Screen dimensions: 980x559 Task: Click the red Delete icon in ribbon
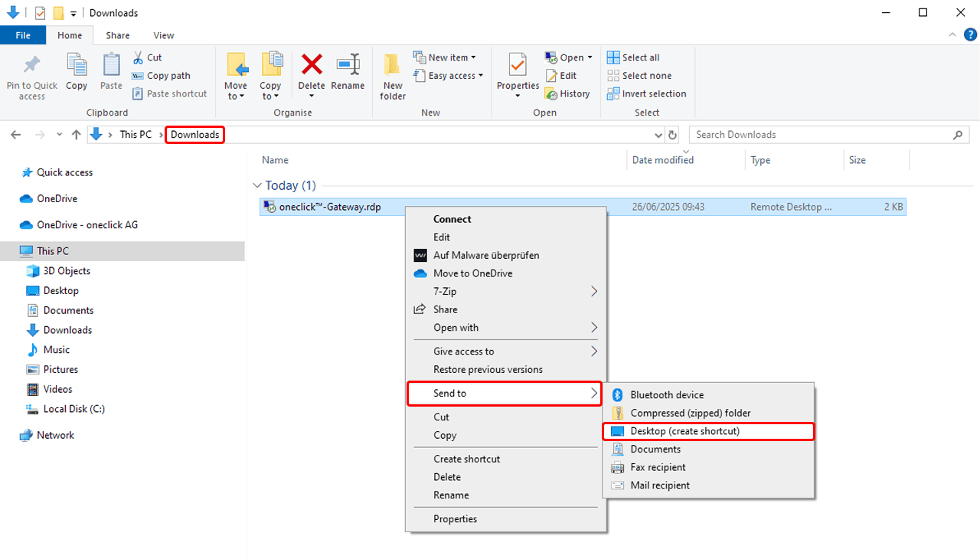point(312,64)
